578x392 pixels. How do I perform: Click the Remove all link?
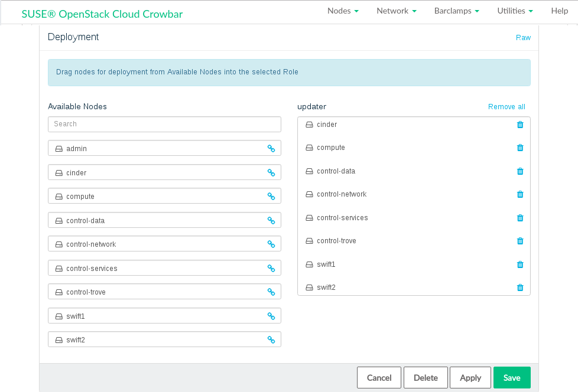click(506, 107)
